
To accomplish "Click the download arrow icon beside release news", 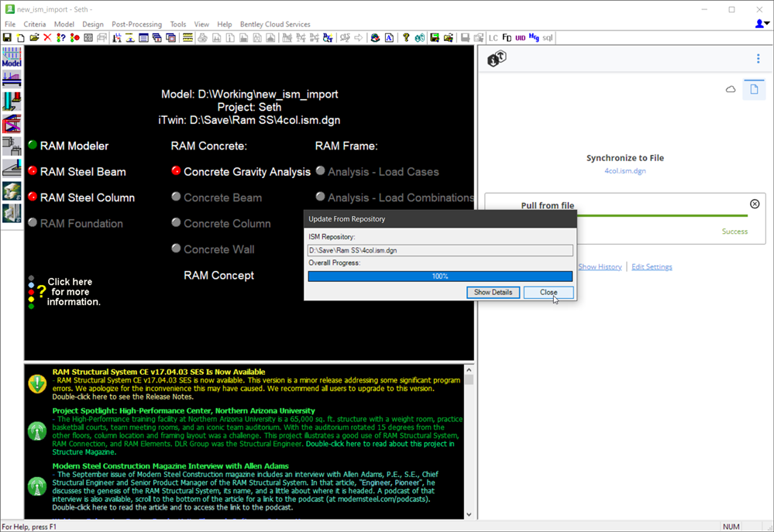I will (x=37, y=383).
